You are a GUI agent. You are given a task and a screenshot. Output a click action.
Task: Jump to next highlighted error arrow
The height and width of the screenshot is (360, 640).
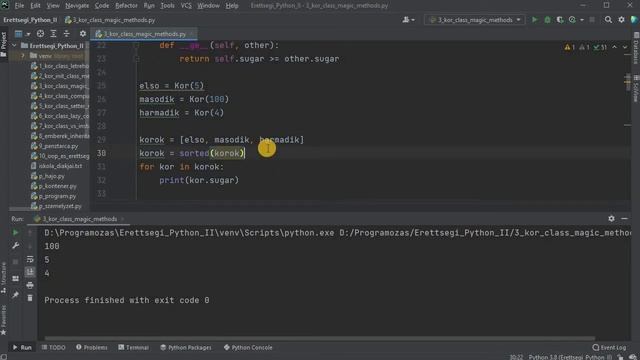click(625, 47)
